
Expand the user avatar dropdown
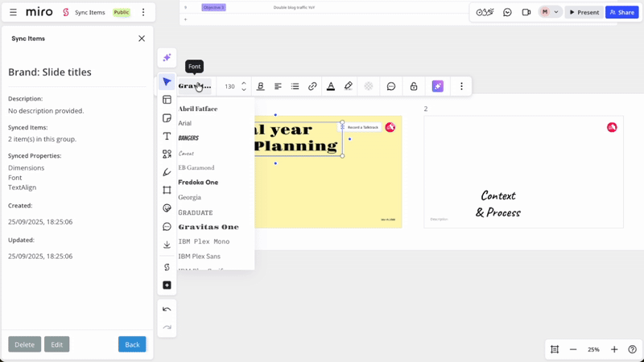click(555, 12)
